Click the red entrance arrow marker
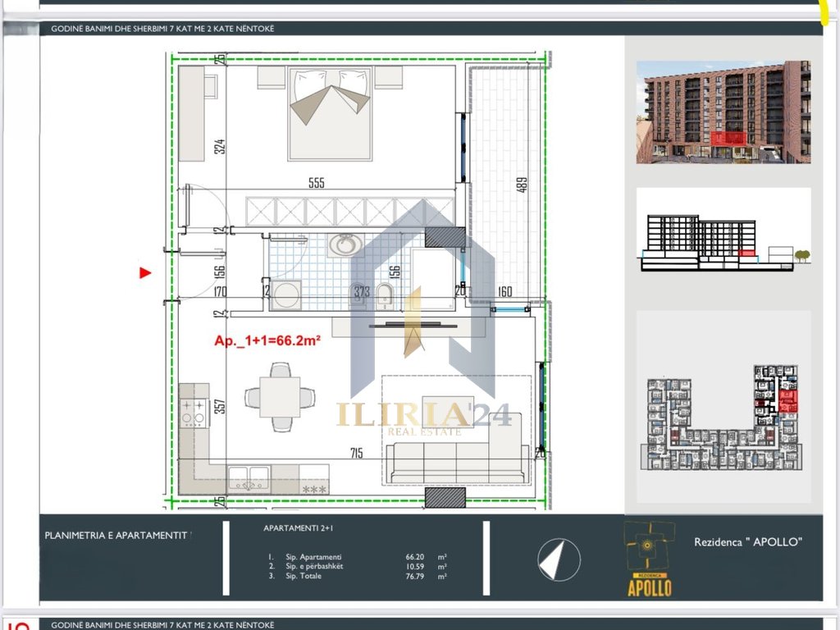The height and width of the screenshot is (630, 840). click(x=145, y=273)
